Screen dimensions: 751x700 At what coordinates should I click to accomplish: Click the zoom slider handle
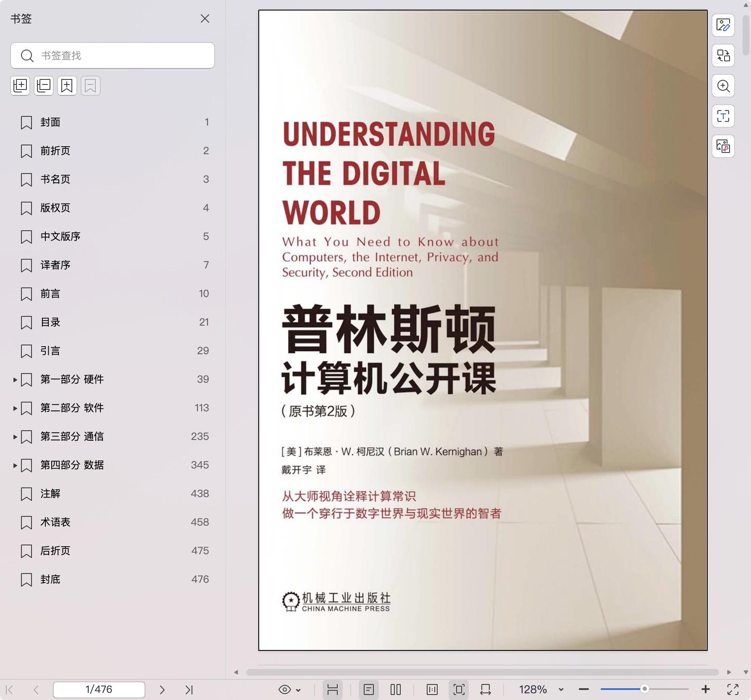point(644,689)
